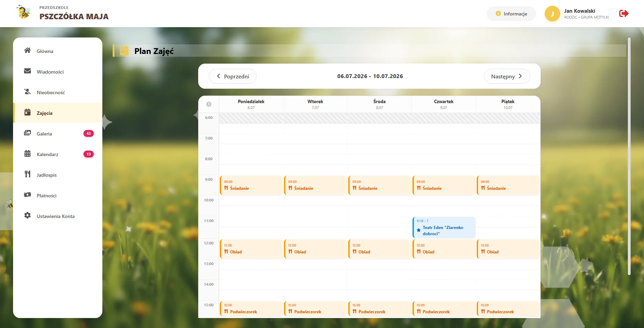Go to the Następny week
644x328 pixels.
pyautogui.click(x=507, y=76)
